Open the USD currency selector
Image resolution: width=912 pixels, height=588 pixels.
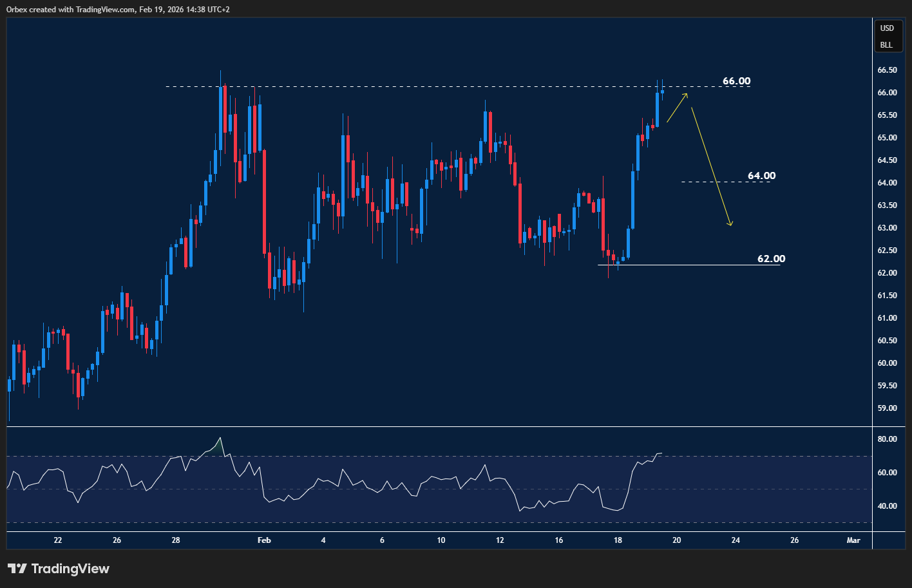[887, 28]
